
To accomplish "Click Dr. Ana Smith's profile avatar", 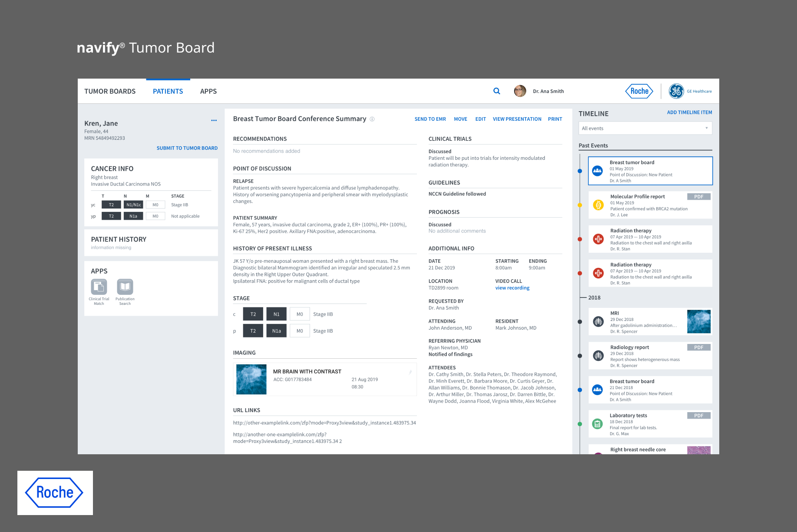I will 520,91.
